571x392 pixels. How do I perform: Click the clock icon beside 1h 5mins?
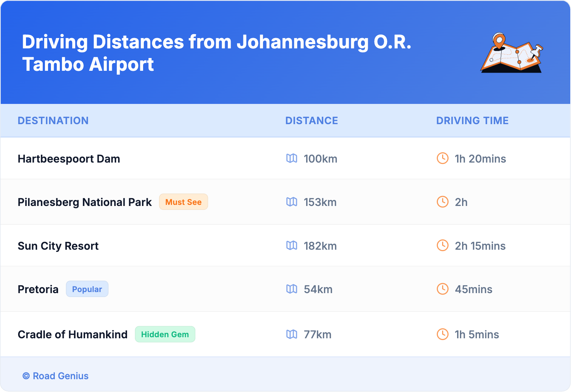(442, 334)
